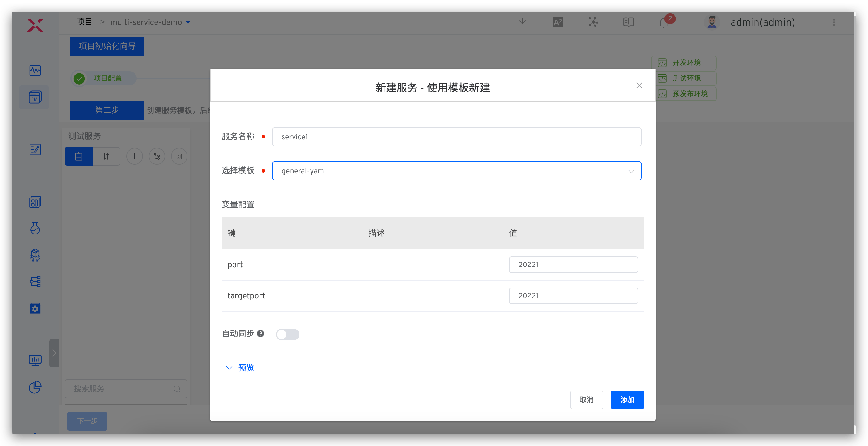868x446 pixels.
Task: Click the 项目 breadcrumb item
Action: [84, 22]
